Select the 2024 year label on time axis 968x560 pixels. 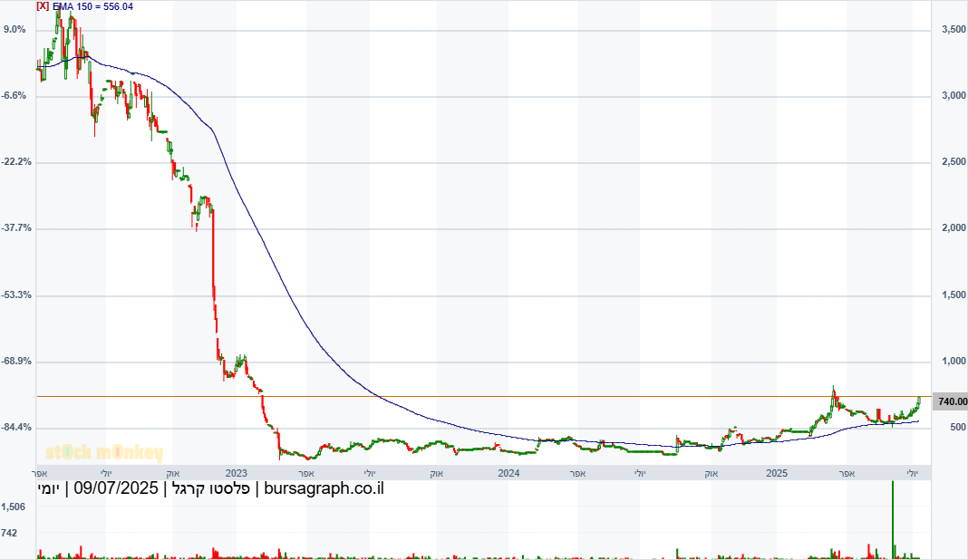click(x=508, y=474)
